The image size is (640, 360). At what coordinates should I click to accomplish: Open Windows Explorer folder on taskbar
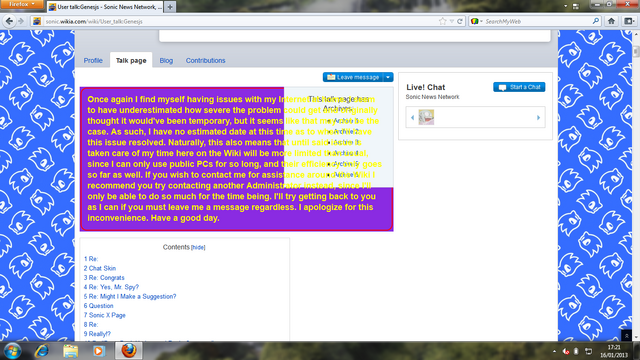(71, 351)
